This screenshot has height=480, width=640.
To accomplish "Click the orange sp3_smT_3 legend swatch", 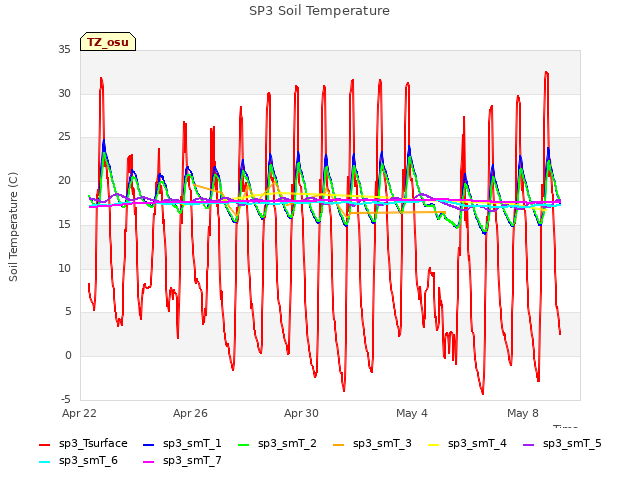I will (x=339, y=444).
